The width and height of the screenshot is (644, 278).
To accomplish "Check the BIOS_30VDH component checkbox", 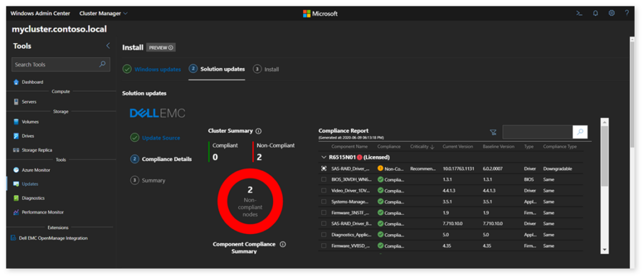I will pyautogui.click(x=324, y=179).
